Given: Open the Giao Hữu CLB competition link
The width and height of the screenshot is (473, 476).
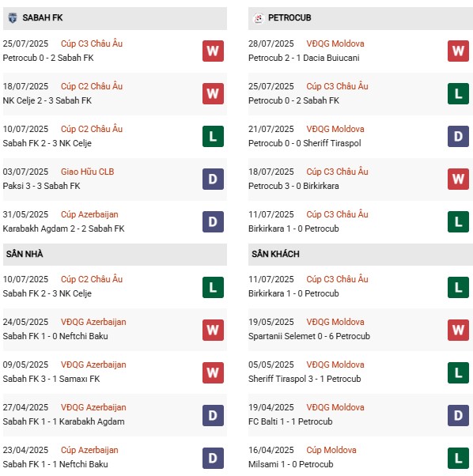Looking at the screenshot, I should (x=88, y=172).
